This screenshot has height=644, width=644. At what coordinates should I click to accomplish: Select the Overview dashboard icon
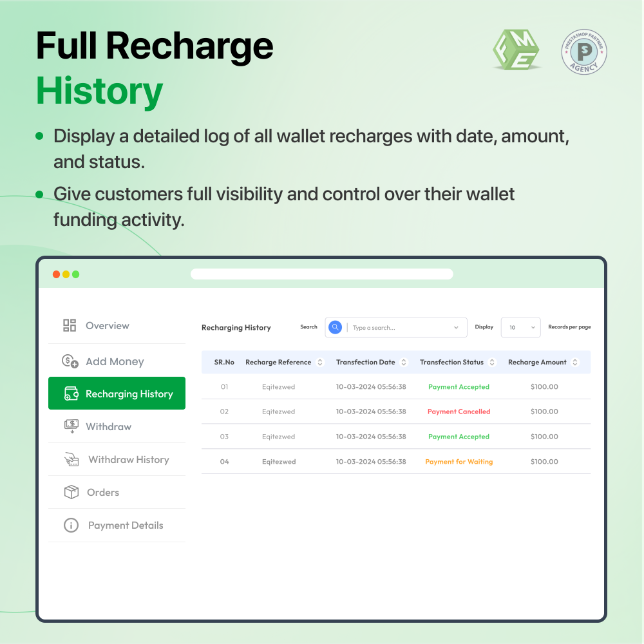(69, 325)
